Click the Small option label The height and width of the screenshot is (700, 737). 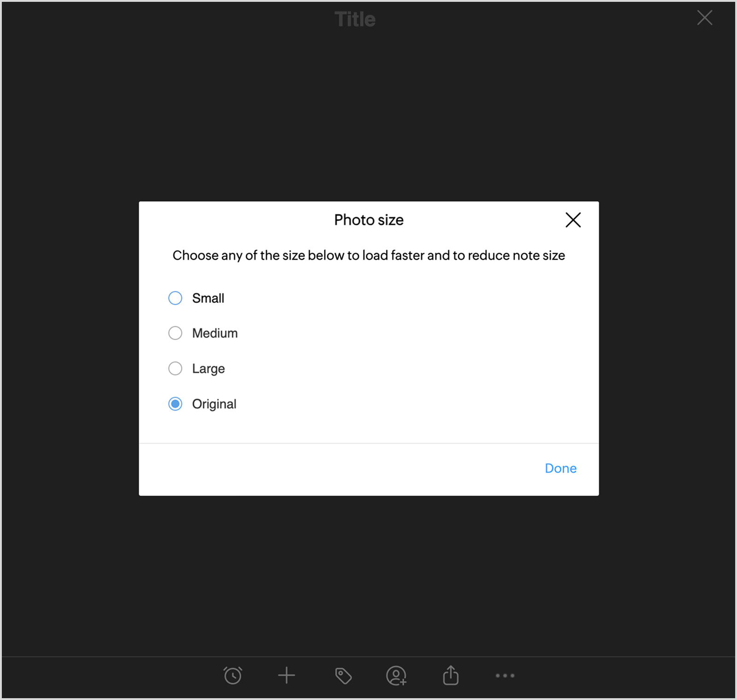pos(208,298)
